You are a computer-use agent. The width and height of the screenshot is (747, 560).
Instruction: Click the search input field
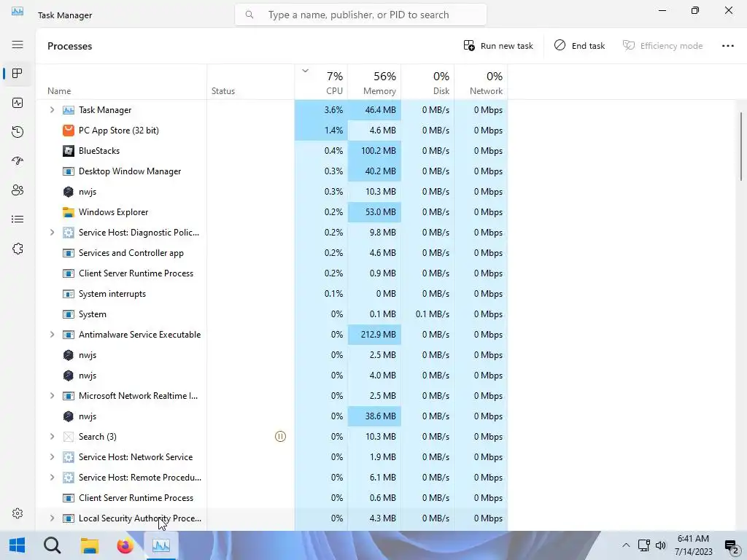pyautogui.click(x=360, y=15)
